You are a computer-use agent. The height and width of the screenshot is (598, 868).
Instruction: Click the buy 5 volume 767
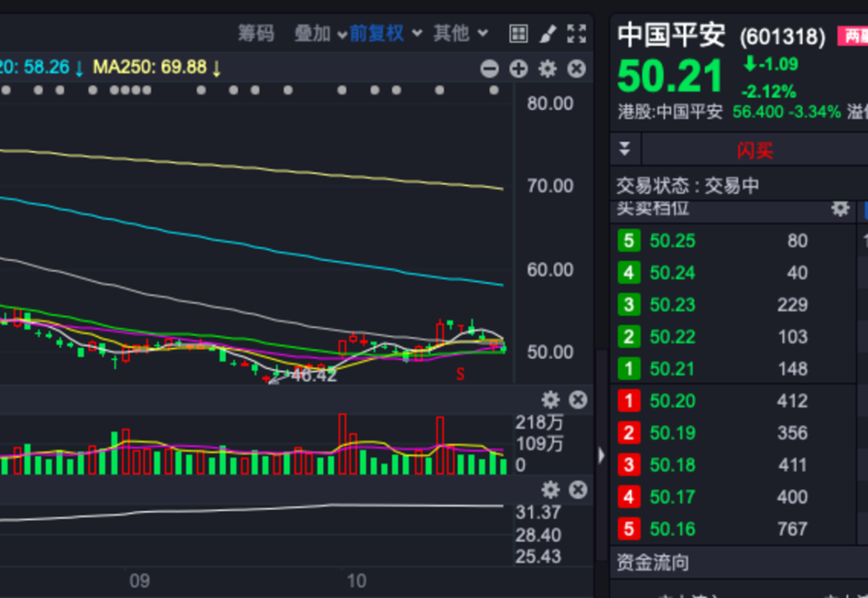pos(792,529)
